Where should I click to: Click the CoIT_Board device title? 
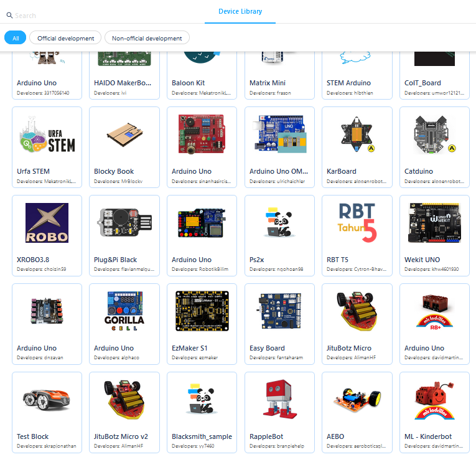422,83
